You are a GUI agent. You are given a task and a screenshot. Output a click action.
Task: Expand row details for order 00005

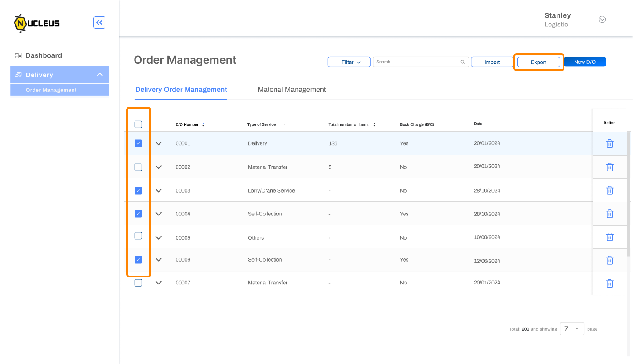[159, 237]
